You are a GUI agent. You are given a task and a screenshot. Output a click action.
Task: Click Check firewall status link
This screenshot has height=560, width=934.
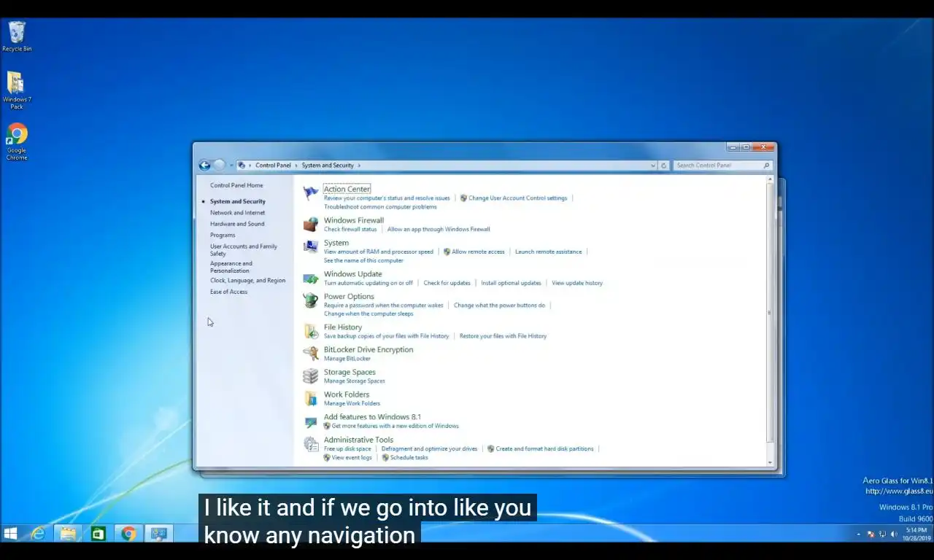(350, 229)
